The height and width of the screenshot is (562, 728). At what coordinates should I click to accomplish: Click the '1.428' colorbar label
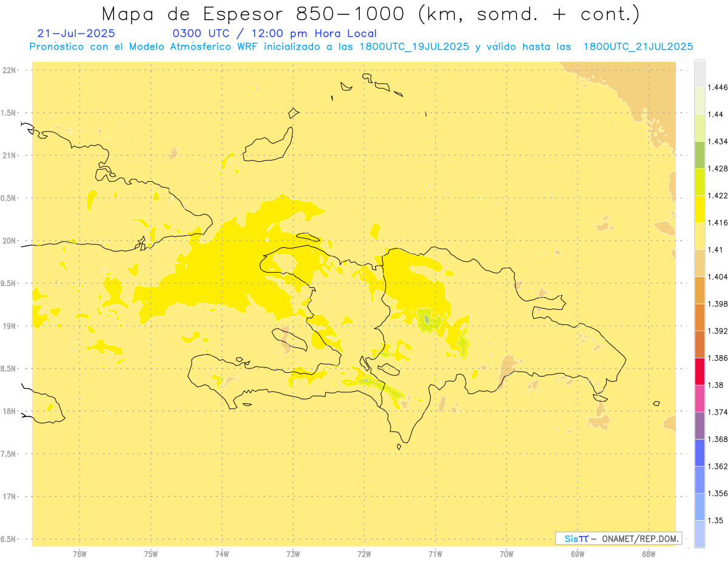pyautogui.click(x=718, y=169)
